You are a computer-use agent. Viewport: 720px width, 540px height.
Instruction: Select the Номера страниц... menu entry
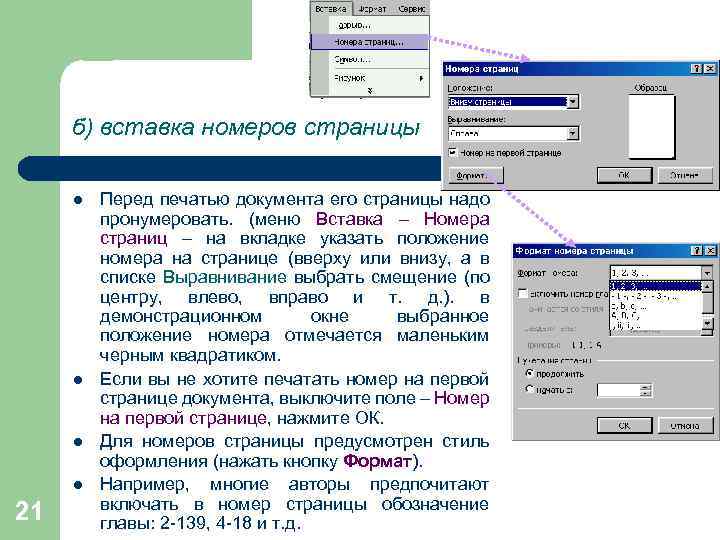point(370,42)
